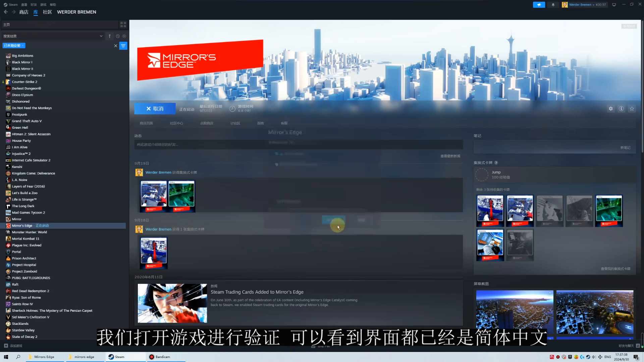The width and height of the screenshot is (644, 362).
Task: Switch to Big Picture mode icon
Action: [x=614, y=5]
